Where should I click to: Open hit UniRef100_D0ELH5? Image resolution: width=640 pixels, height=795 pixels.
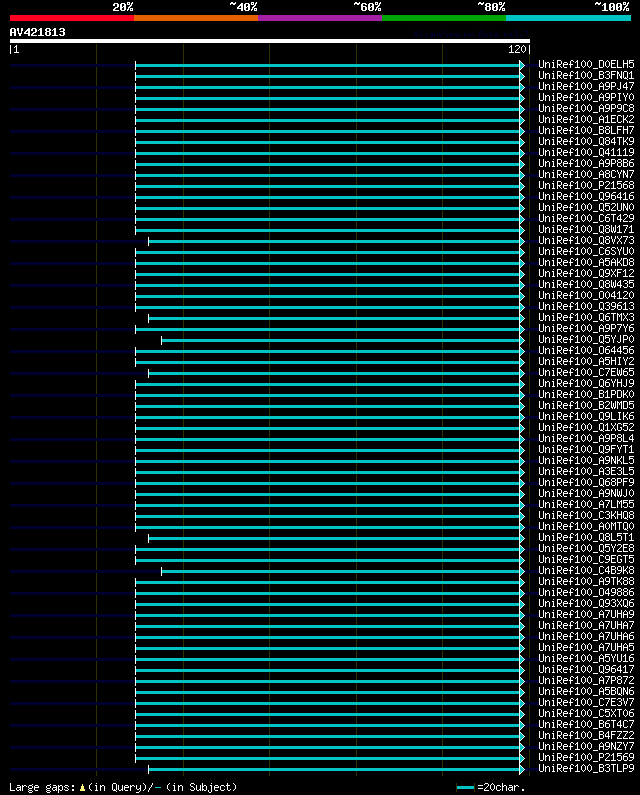tap(586, 64)
